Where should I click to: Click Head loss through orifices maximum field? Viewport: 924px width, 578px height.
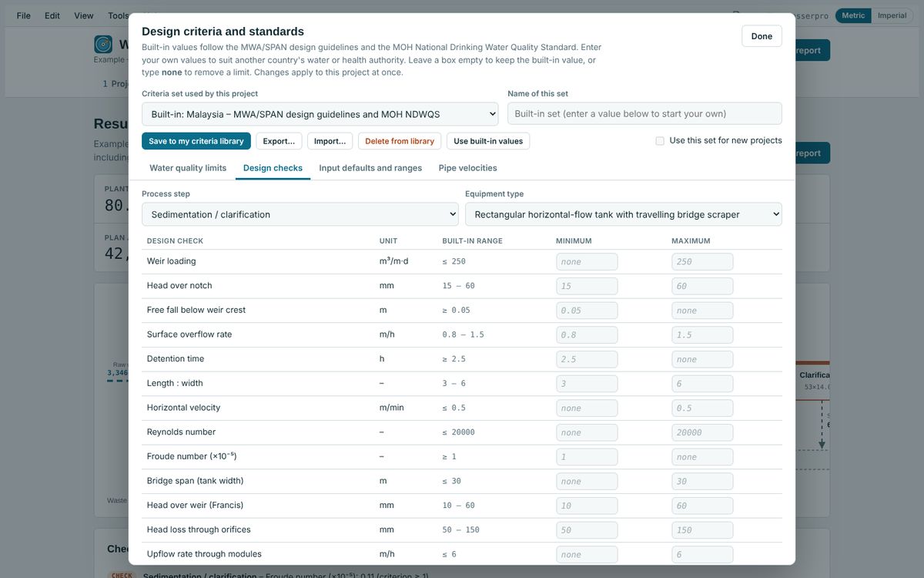coord(702,530)
